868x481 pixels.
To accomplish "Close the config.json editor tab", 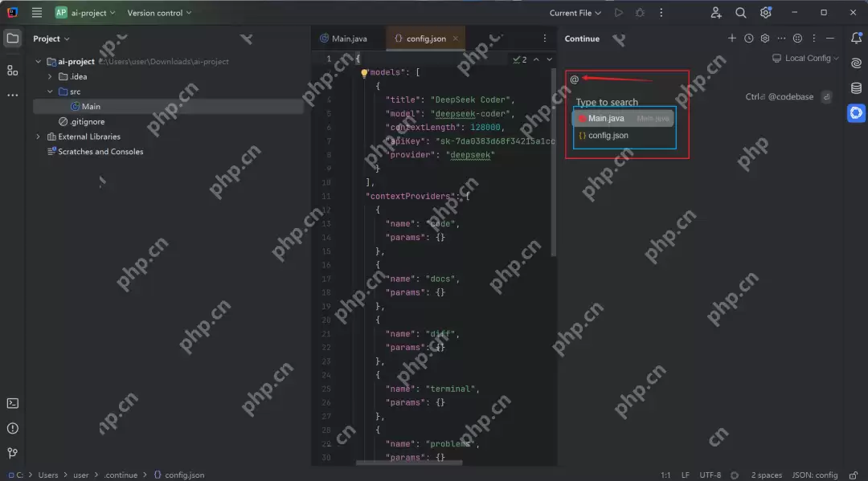I will click(x=456, y=39).
